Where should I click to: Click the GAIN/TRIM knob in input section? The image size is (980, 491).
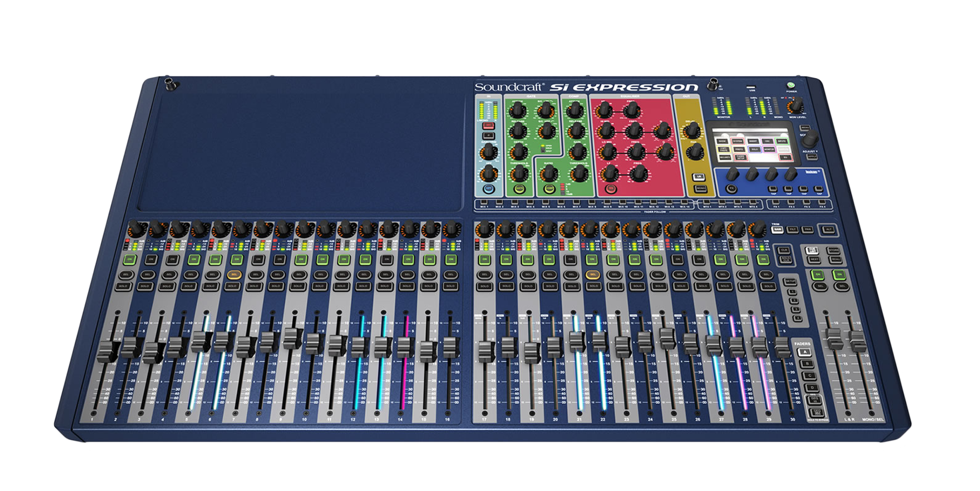pyautogui.click(x=488, y=153)
